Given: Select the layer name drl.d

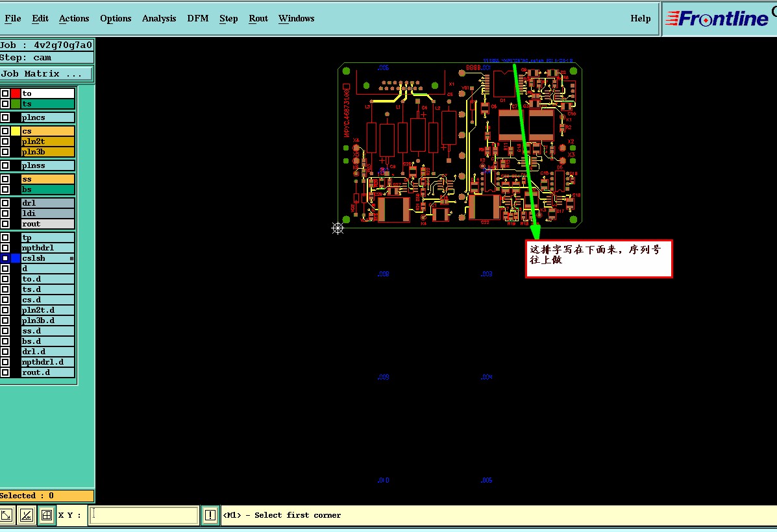Looking at the screenshot, I should coord(47,352).
